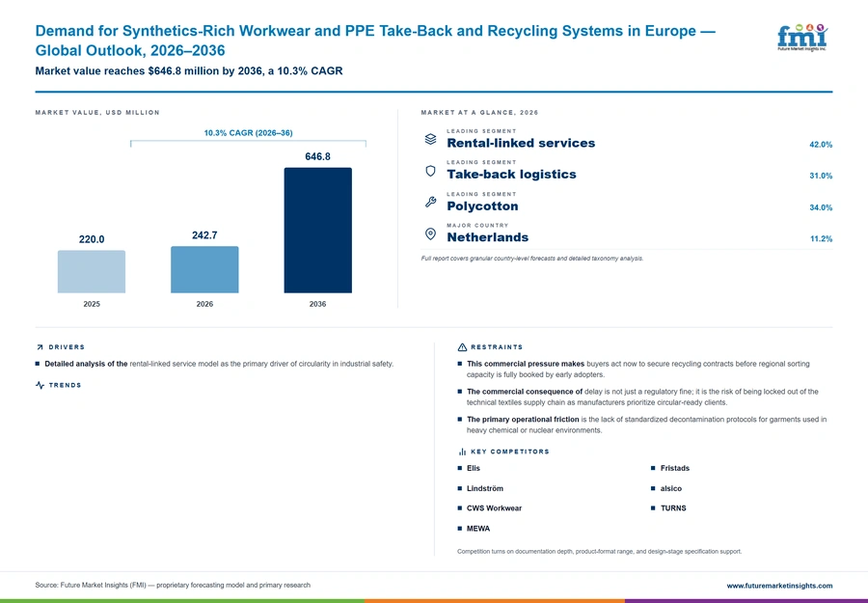Viewport: 868px width, 603px height.
Task: Click the '10.3% CAGR (2026–36)' label
Action: click(x=248, y=133)
